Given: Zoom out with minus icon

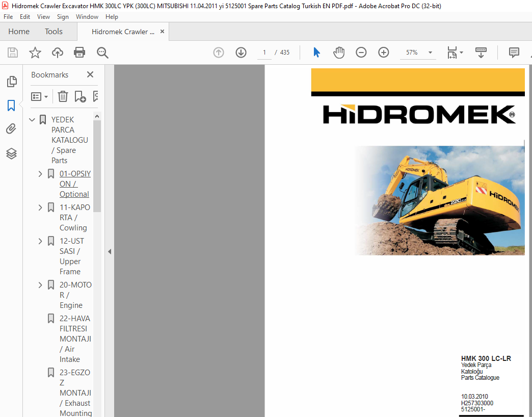Looking at the screenshot, I should (361, 53).
